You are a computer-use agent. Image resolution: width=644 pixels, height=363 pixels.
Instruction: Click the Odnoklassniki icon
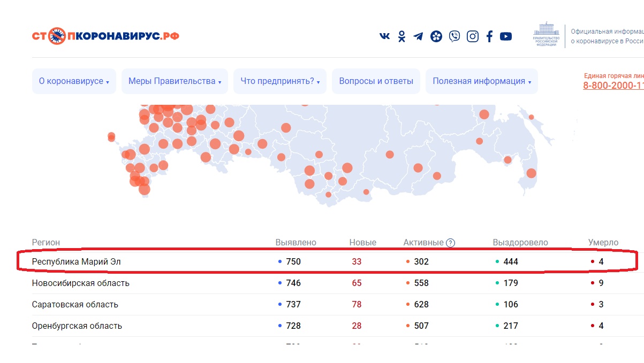coord(401,36)
